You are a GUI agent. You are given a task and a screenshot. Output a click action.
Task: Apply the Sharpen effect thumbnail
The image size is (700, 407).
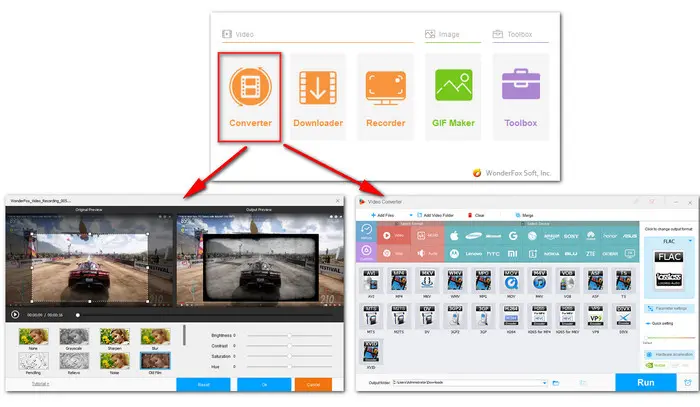pos(114,336)
